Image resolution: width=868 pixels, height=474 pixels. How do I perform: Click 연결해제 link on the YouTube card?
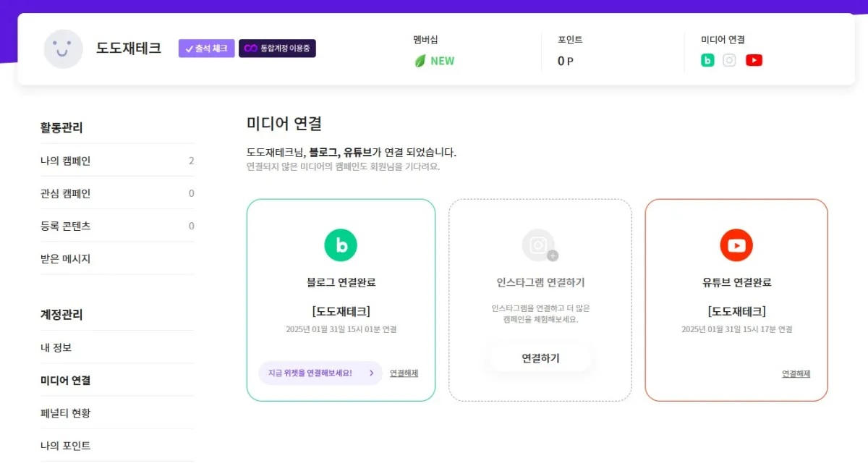796,374
